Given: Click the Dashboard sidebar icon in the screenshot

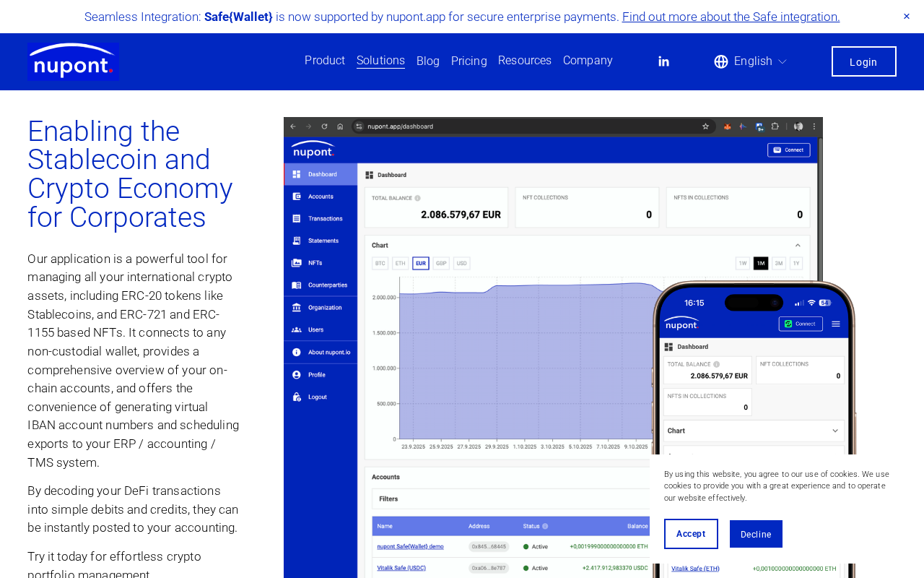Looking at the screenshot, I should coord(296,174).
